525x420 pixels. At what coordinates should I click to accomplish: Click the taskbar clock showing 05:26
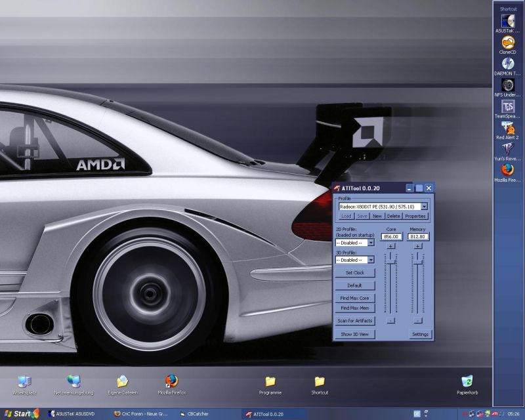513,414
